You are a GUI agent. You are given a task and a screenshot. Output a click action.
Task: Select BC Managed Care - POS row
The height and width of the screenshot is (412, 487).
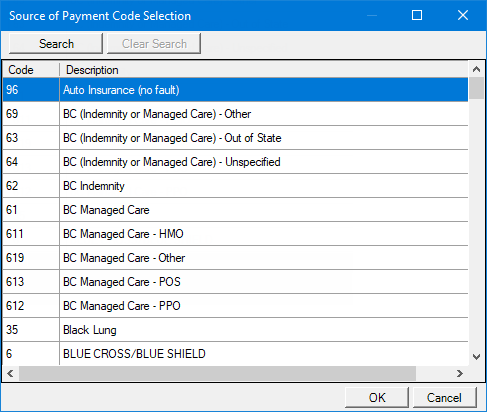(235, 282)
